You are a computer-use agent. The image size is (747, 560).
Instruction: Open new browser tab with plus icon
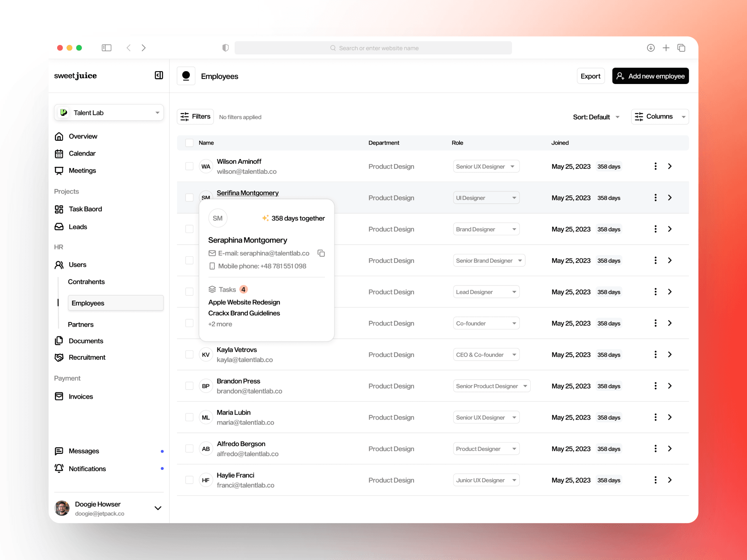coord(666,48)
